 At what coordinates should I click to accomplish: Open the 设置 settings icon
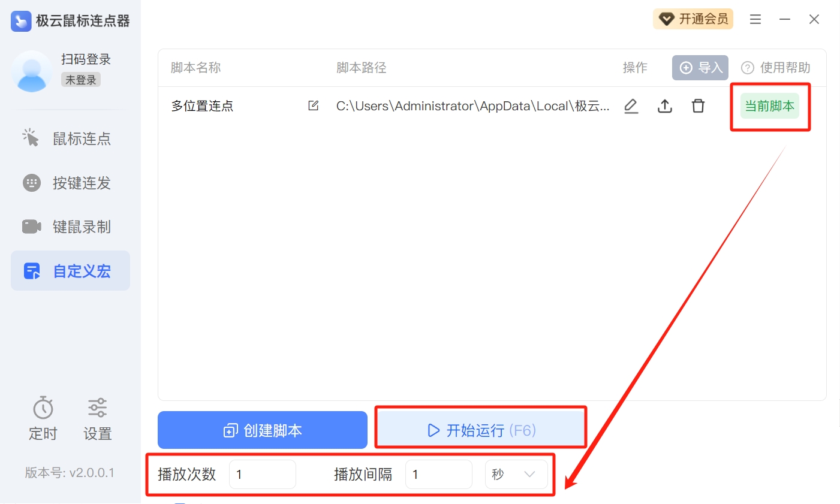(x=98, y=408)
